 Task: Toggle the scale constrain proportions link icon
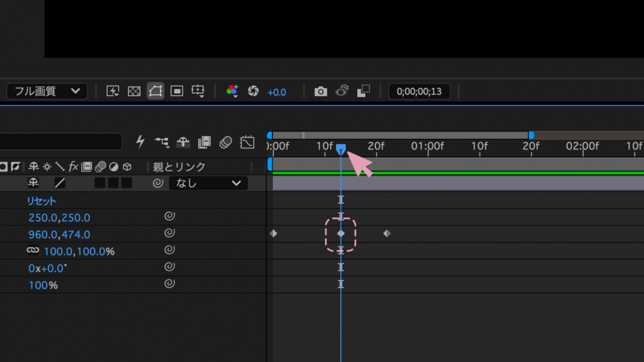[33, 250]
